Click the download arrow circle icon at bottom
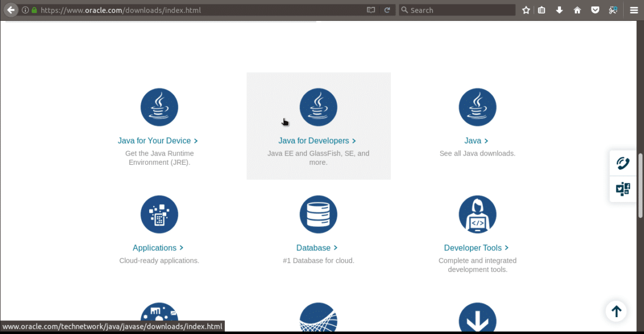This screenshot has width=644, height=334. point(477,317)
